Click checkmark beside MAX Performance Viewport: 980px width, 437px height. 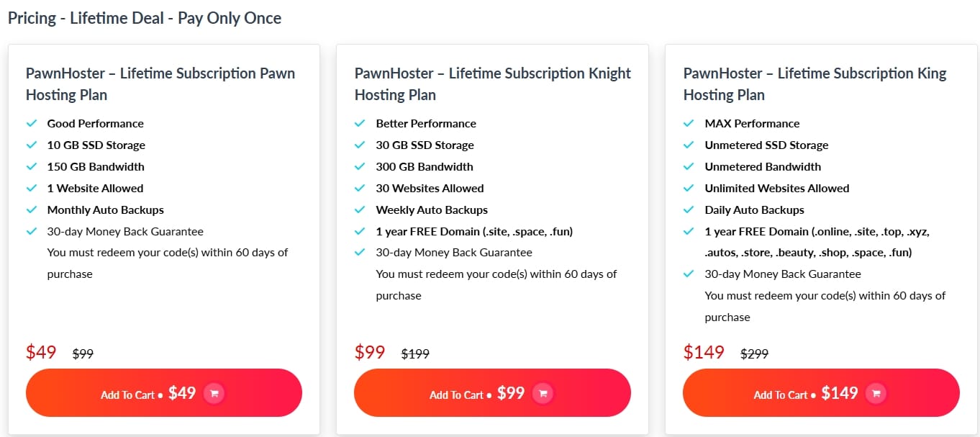click(689, 123)
